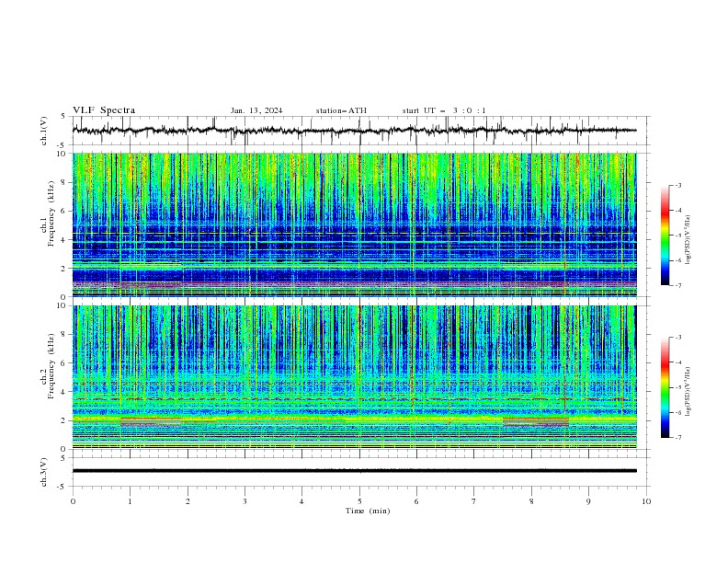Click the ch.3 voltage waveform trace
Image resolution: width=728 pixels, height=563 pixels.
(354, 471)
